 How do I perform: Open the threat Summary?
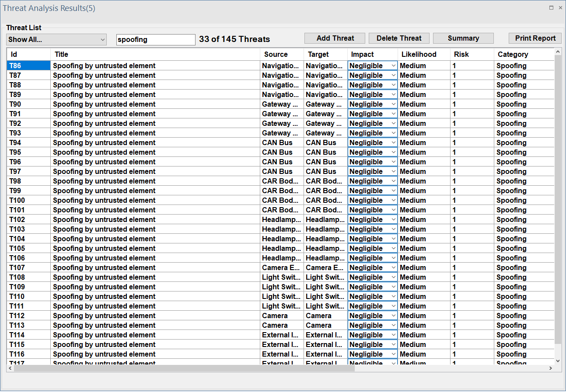pyautogui.click(x=463, y=38)
